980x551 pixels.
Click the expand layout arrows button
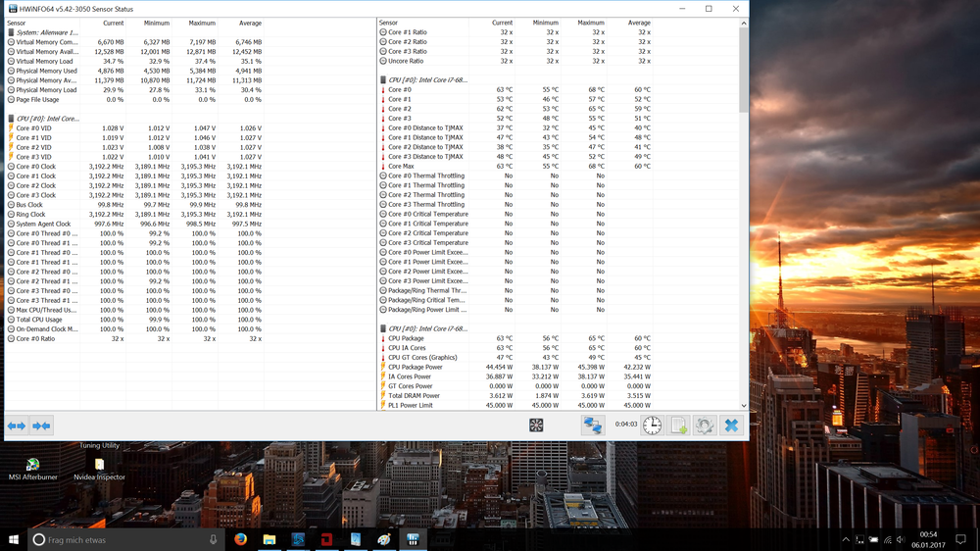pos(17,426)
